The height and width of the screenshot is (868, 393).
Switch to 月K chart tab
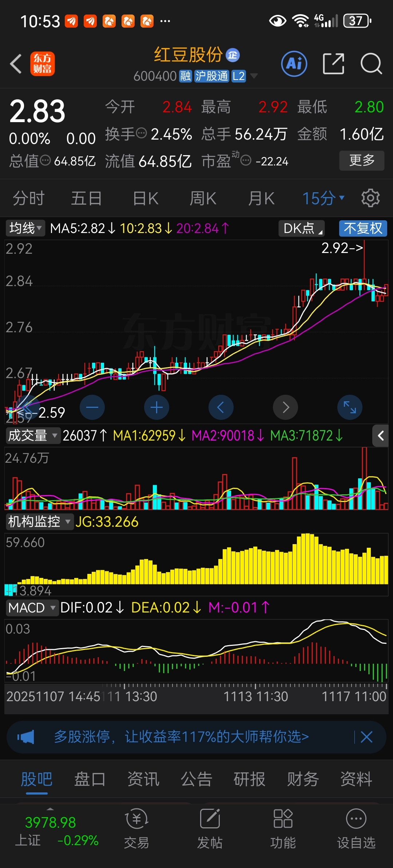261,198
